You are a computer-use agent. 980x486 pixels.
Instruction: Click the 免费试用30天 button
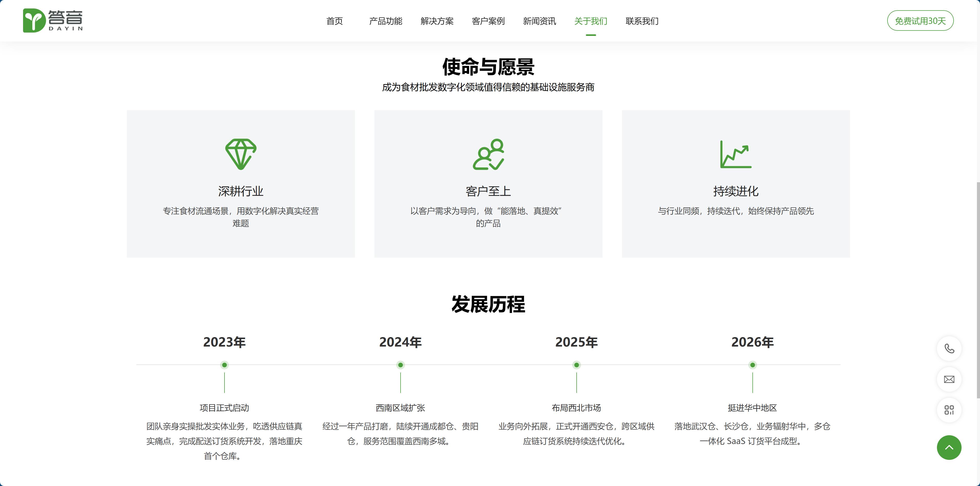(x=920, y=21)
